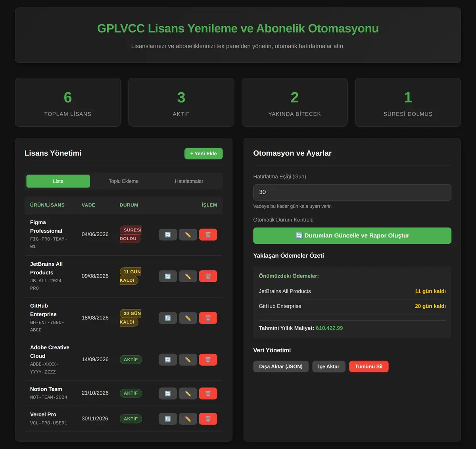The image size is (476, 449).
Task: Edit the Figma Professional license
Action: click(188, 235)
